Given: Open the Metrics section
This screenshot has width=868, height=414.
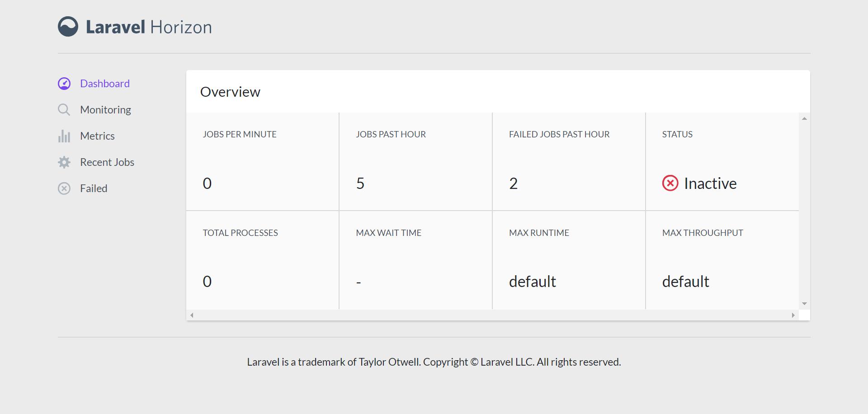Looking at the screenshot, I should (x=97, y=136).
